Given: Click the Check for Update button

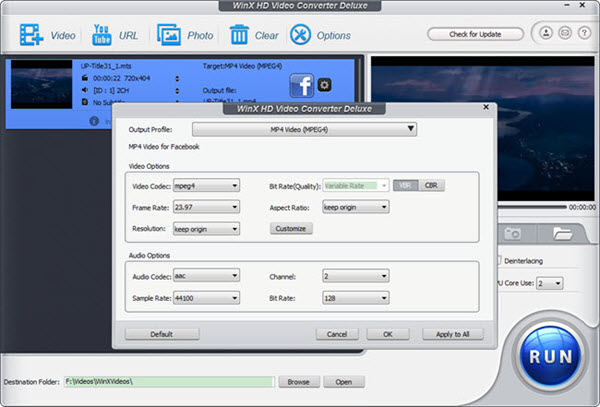Looking at the screenshot, I should click(475, 34).
